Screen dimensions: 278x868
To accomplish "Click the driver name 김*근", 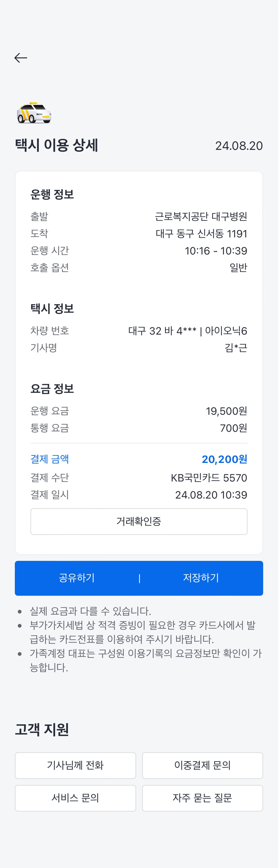I will [235, 348].
